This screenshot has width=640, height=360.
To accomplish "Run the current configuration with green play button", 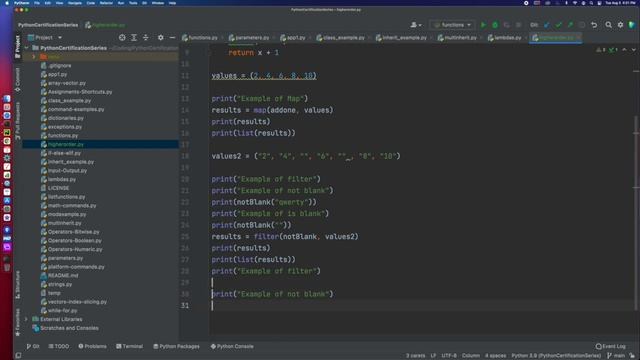I will point(483,25).
